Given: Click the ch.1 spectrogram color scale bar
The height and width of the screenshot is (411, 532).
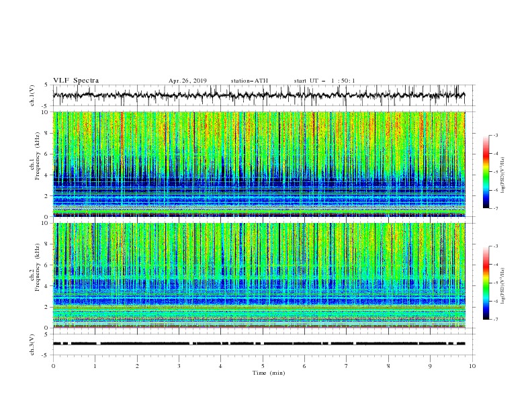Looking at the screenshot, I should tap(486, 172).
